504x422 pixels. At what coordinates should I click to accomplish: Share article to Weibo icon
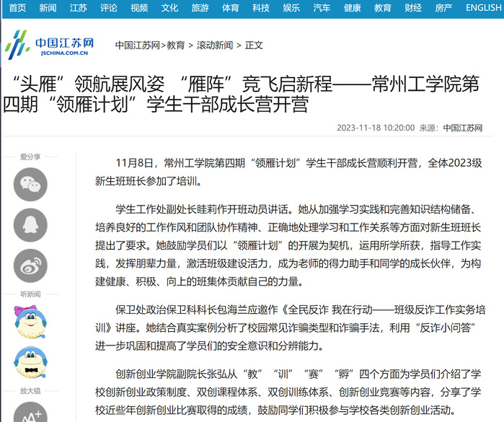click(30, 265)
